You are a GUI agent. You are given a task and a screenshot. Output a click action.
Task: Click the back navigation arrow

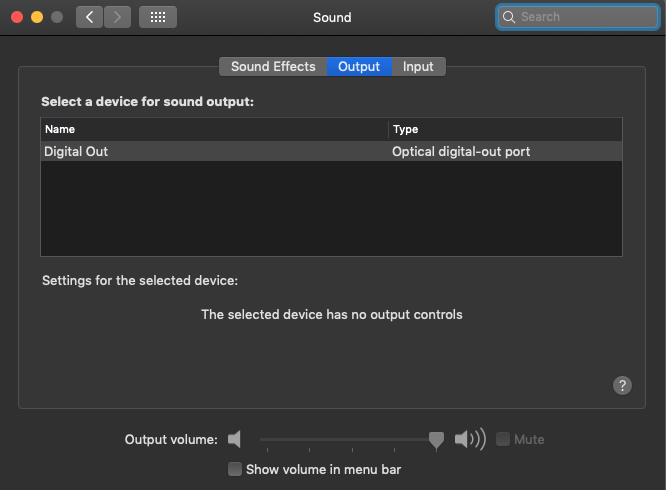[89, 17]
